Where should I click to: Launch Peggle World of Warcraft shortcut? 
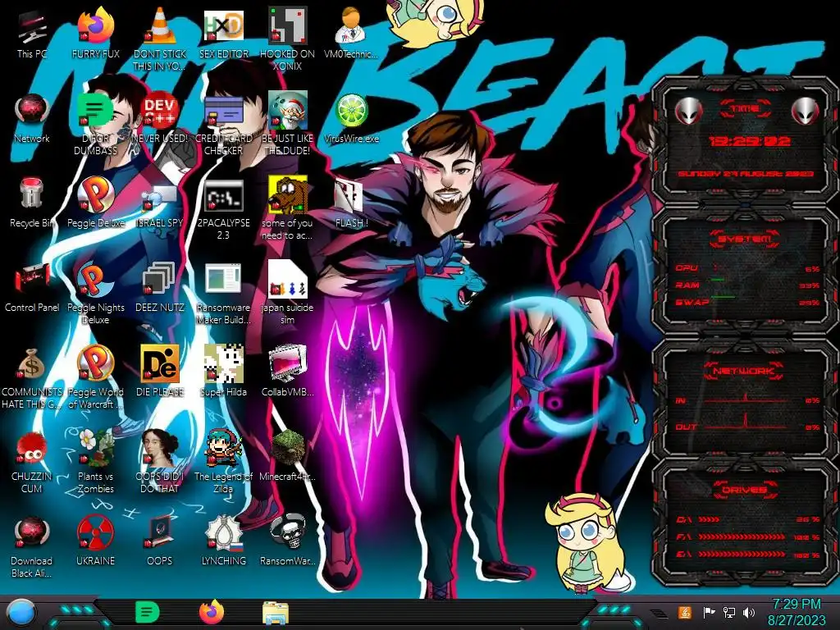pyautogui.click(x=95, y=377)
